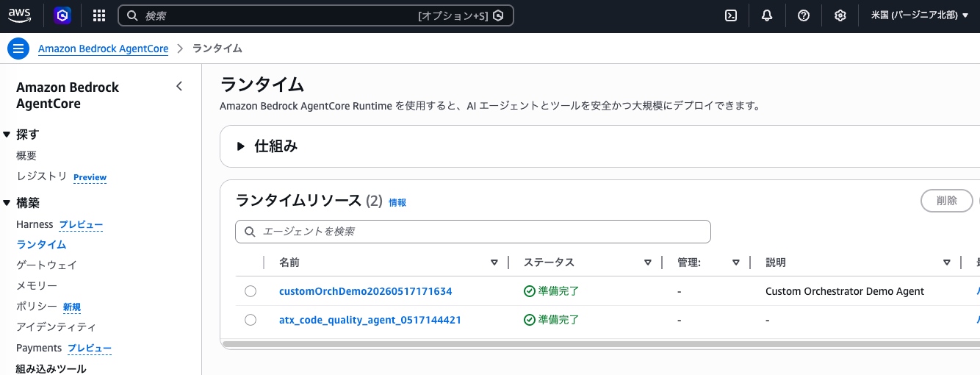Collapse the 構築 sidebar group
This screenshot has width=980, height=375.
point(7,203)
